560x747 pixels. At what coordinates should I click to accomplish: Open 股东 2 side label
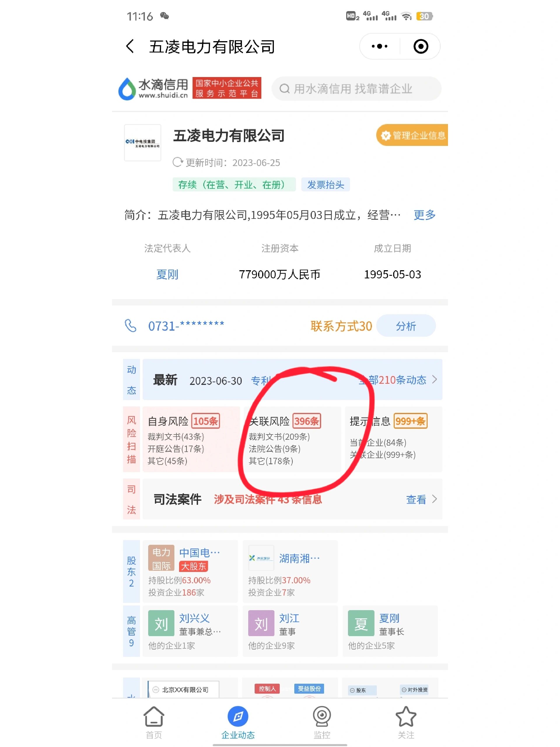[131, 571]
